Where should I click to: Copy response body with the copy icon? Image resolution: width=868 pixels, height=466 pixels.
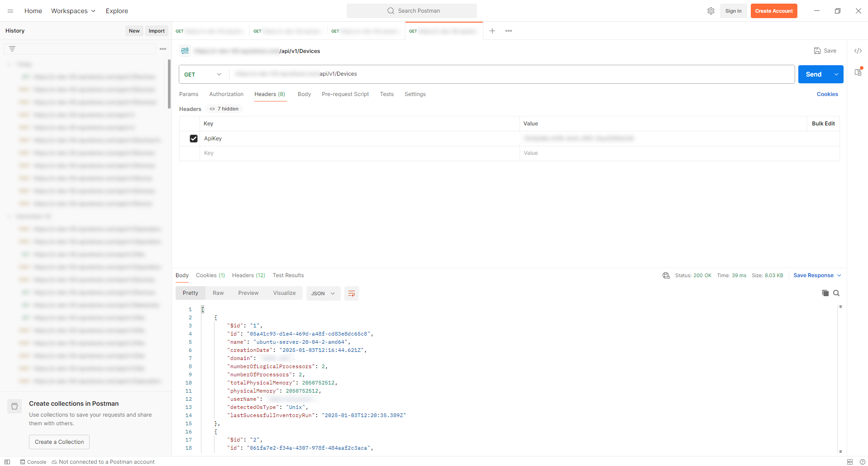(825, 293)
